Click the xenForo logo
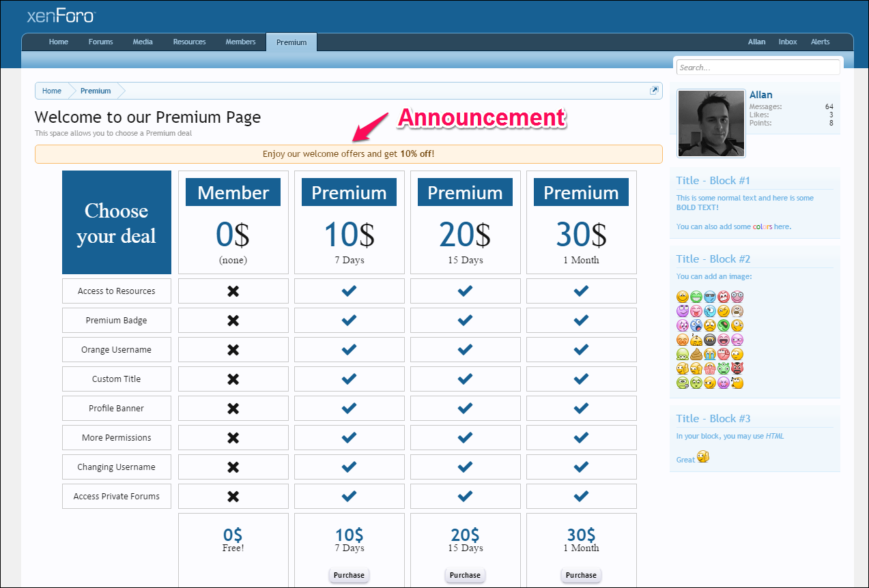Screen dimensions: 869x588 coord(61,16)
